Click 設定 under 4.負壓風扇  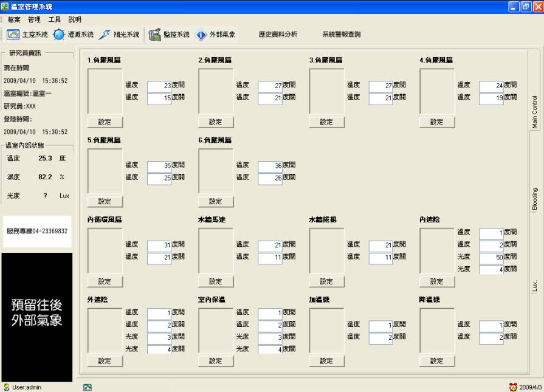[437, 122]
